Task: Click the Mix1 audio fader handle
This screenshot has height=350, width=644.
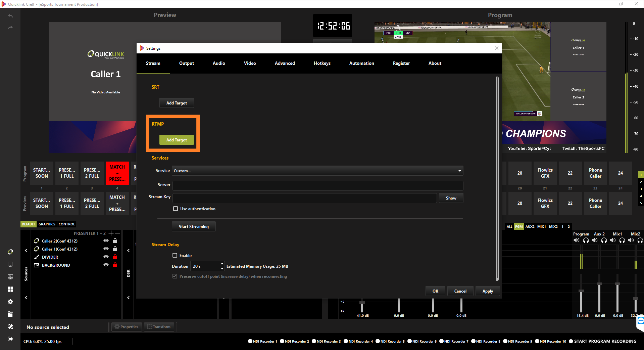Action: click(617, 284)
